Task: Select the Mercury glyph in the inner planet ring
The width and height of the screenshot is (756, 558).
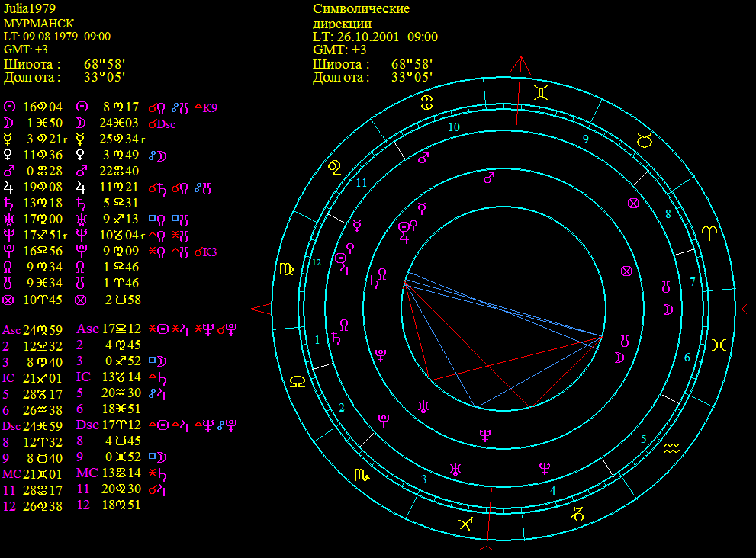Action: point(422,208)
